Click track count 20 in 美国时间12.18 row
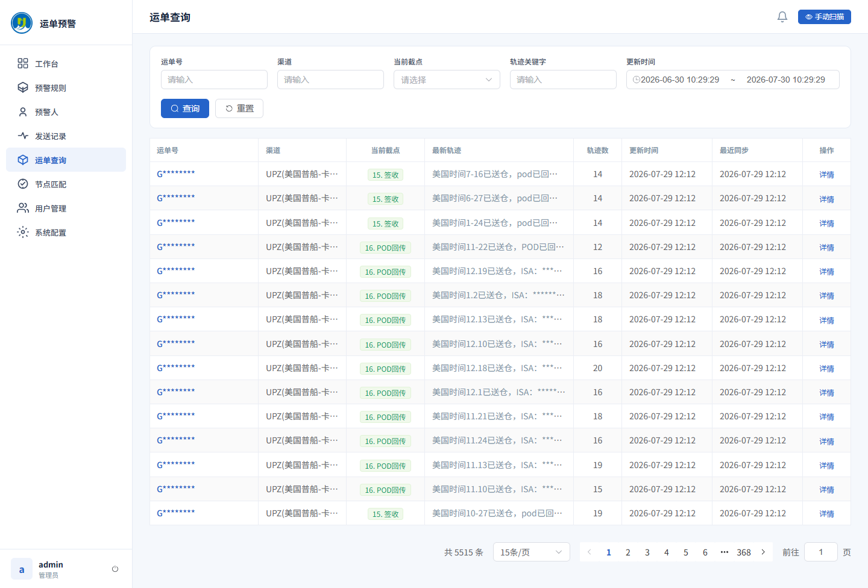Screen dimensions: 868x588 [597, 368]
